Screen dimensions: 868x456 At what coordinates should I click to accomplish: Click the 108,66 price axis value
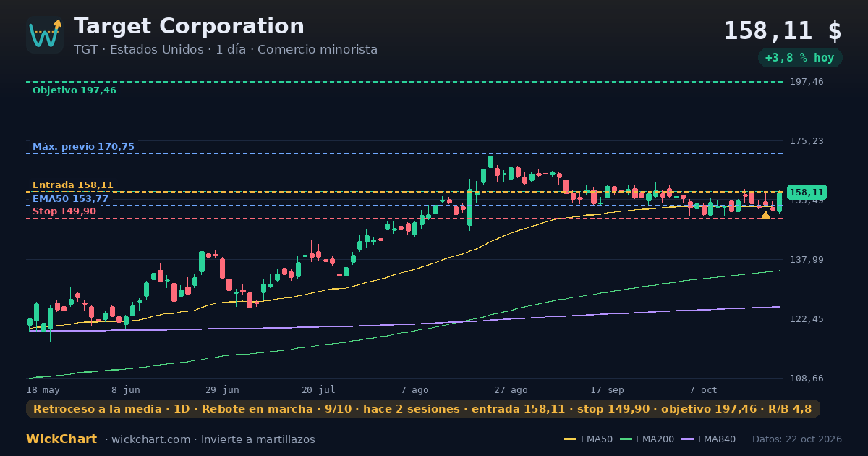(x=807, y=379)
